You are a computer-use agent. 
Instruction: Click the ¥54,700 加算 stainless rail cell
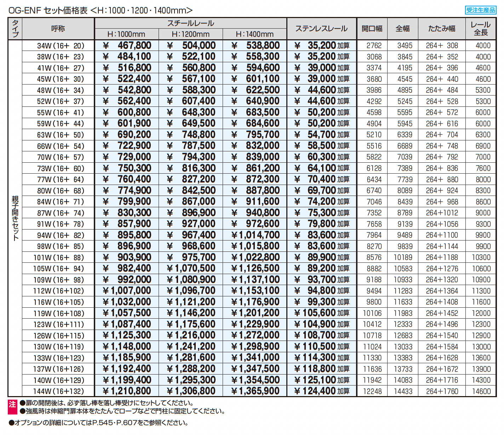pos(322,135)
